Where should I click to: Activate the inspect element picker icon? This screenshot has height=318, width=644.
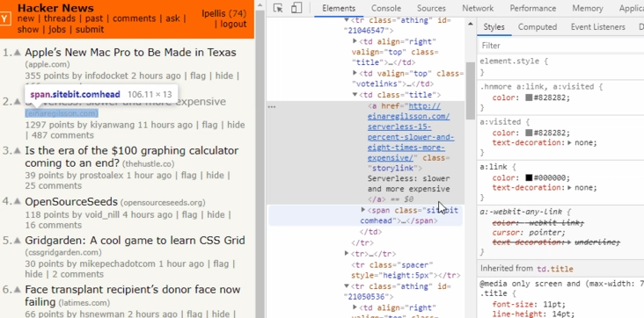click(x=278, y=8)
